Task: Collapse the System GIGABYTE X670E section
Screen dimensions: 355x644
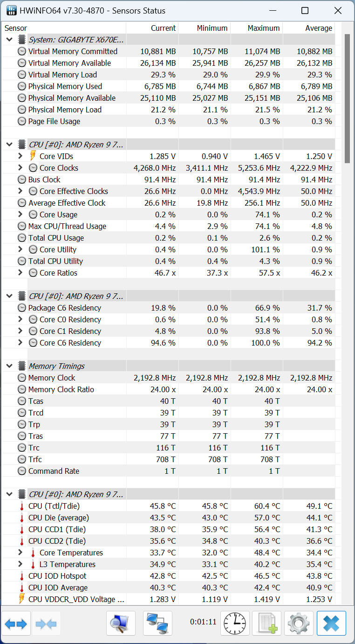Action: point(9,40)
